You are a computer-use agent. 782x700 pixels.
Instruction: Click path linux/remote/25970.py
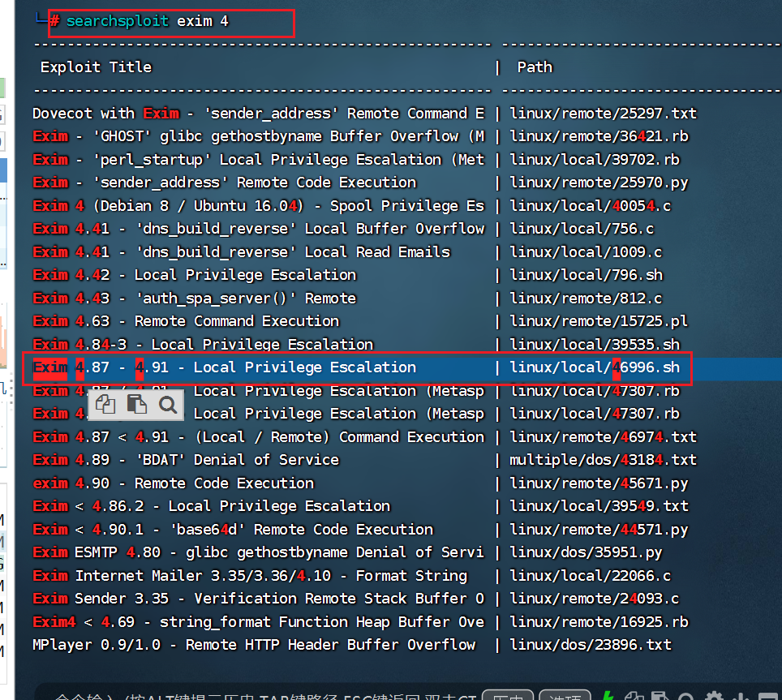click(599, 183)
